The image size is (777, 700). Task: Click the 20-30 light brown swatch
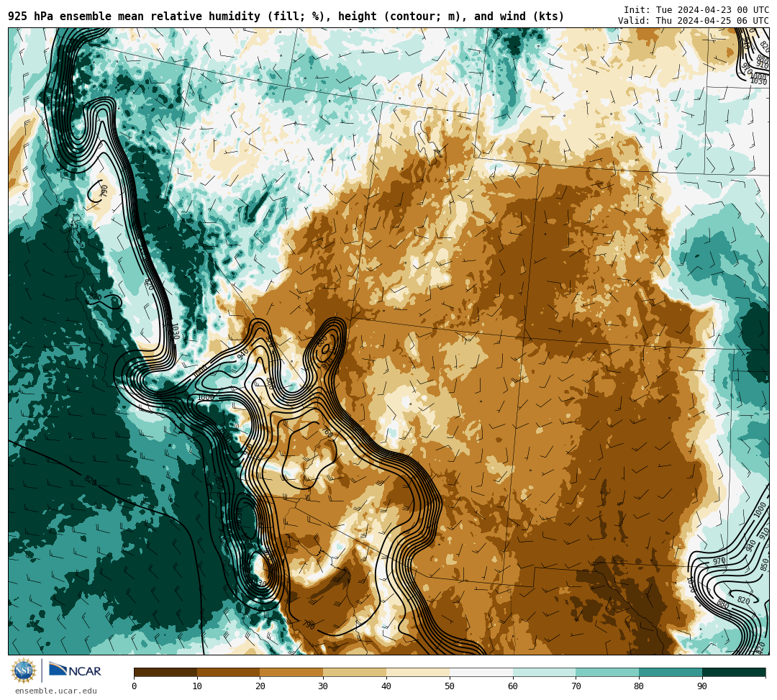coord(291,672)
